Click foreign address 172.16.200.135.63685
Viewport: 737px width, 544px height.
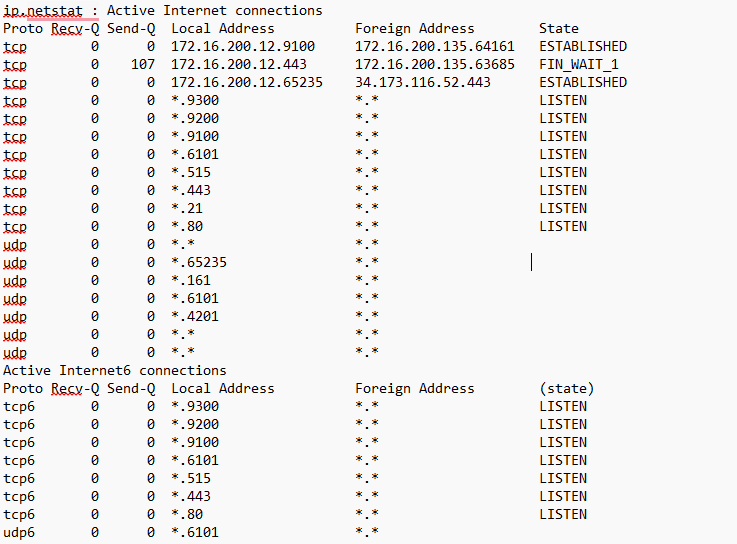(435, 64)
